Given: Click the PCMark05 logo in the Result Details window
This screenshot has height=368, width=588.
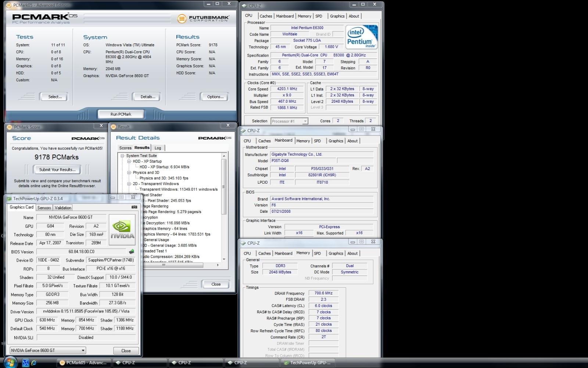Looking at the screenshot, I should (x=215, y=138).
